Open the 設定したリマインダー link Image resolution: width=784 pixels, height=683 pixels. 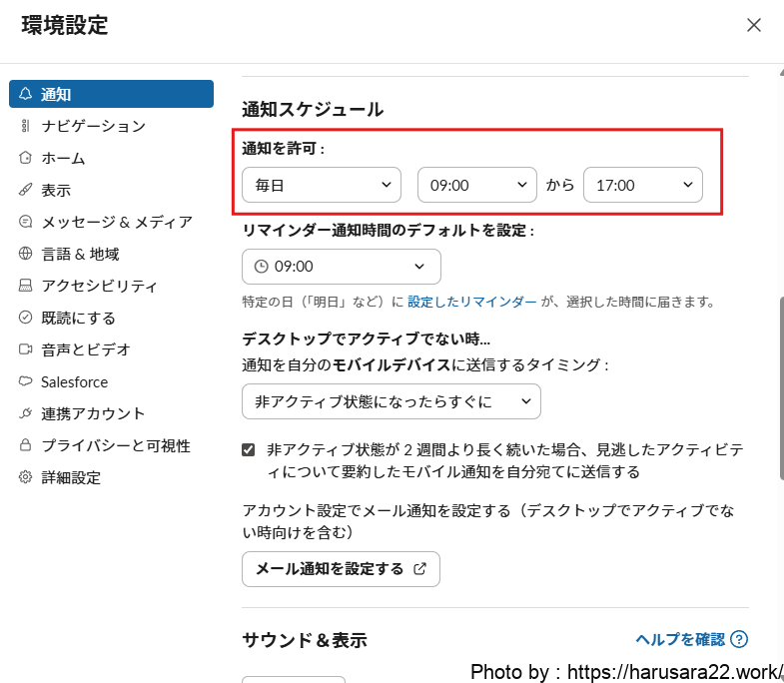click(x=471, y=301)
